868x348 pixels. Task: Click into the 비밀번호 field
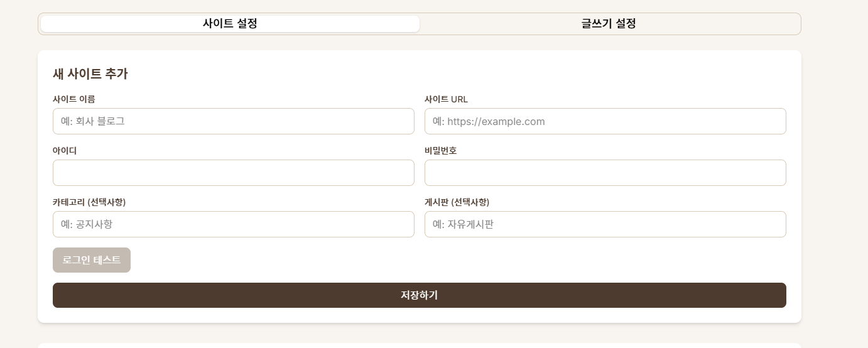click(x=605, y=173)
